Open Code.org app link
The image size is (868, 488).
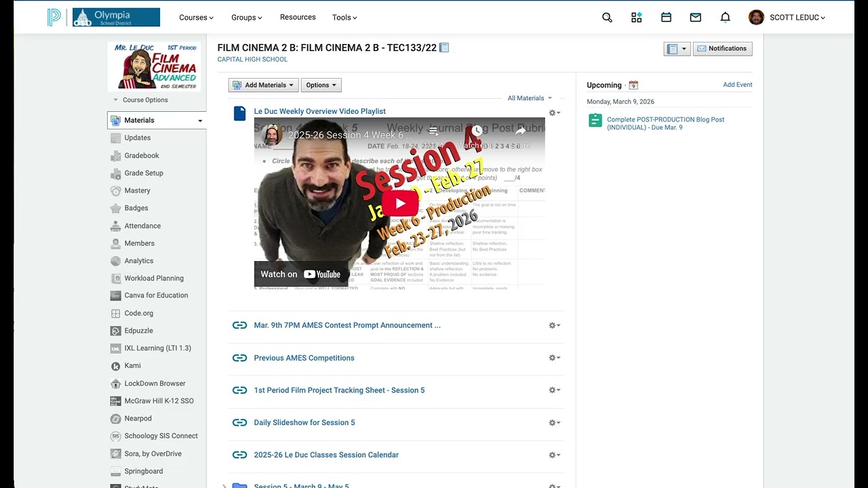coord(138,313)
